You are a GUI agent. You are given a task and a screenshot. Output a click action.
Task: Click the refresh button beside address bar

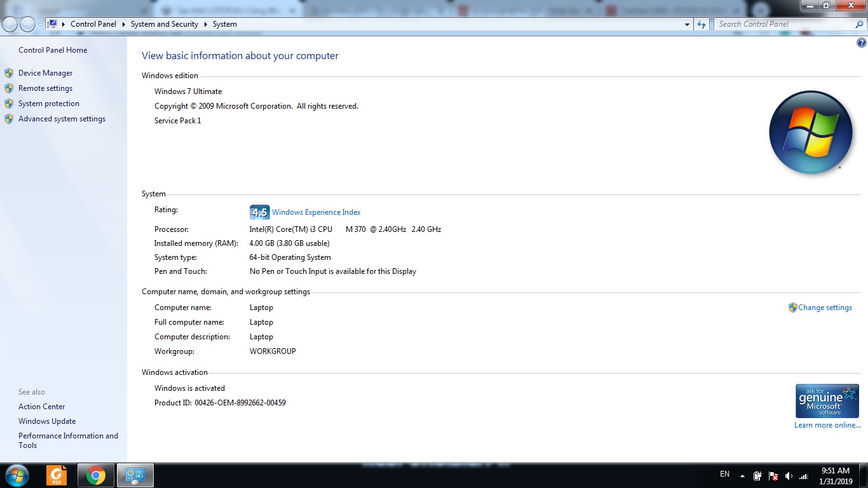click(702, 24)
